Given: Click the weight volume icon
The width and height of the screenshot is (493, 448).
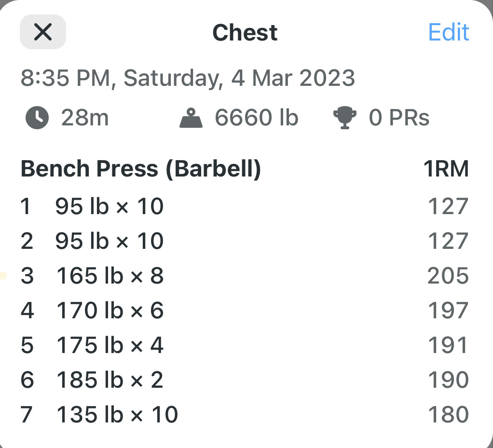Looking at the screenshot, I should pyautogui.click(x=191, y=118).
